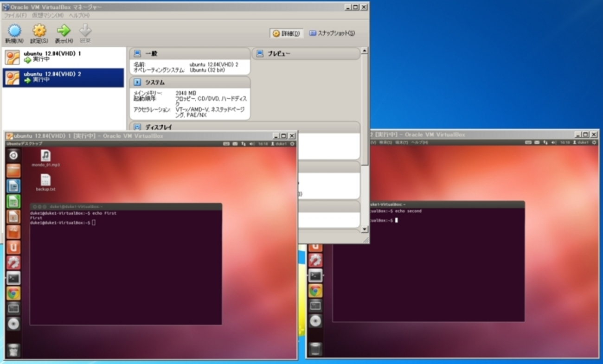Screen dimensions: 603x364
Task: Click the VM 1 terminal prompt cursor line
Action: tap(63, 223)
